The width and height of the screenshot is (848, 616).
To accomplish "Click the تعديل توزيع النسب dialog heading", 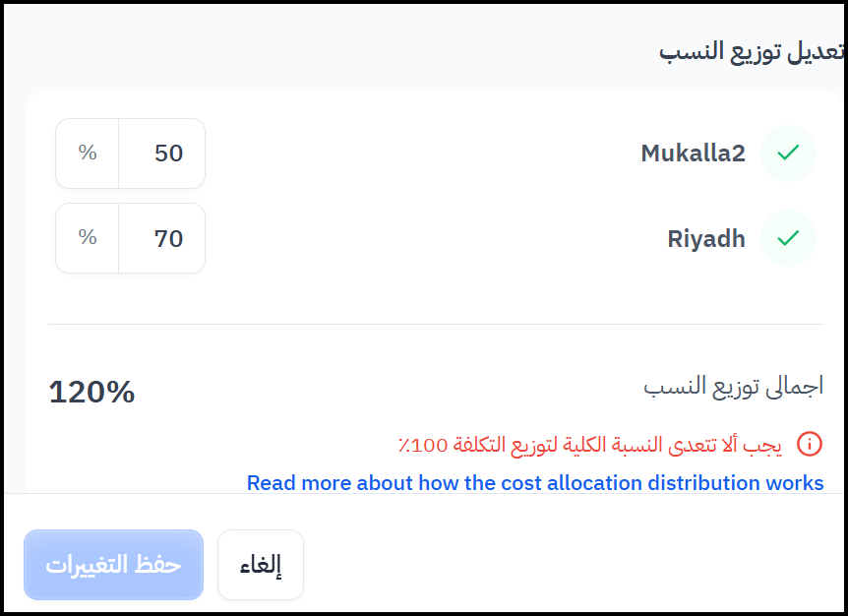I will pyautogui.click(x=750, y=51).
